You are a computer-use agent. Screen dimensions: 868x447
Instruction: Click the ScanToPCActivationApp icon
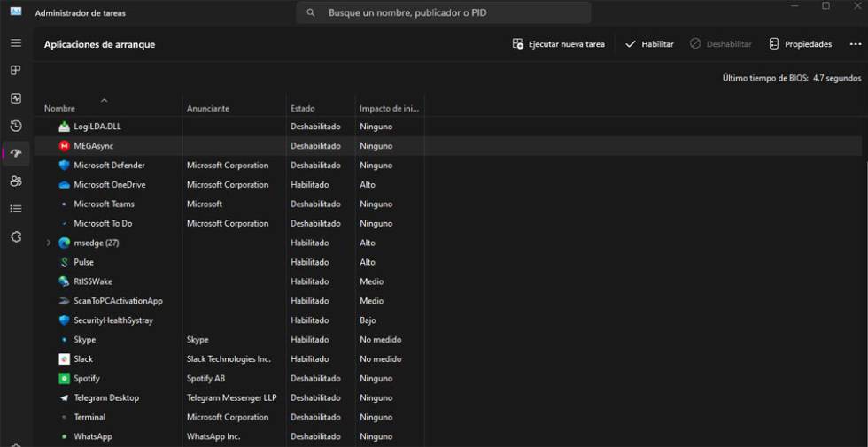(x=64, y=301)
